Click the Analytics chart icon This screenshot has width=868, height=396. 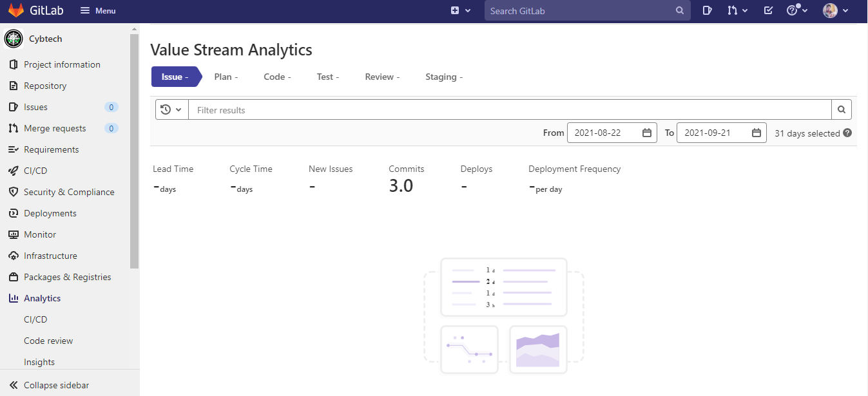[x=14, y=298]
